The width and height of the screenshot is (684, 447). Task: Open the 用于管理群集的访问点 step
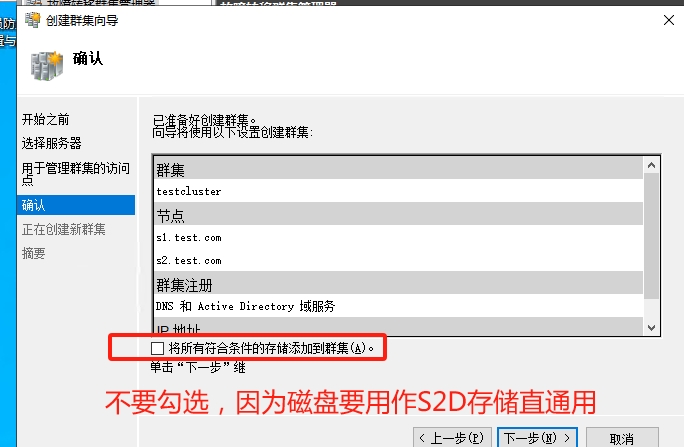76,174
